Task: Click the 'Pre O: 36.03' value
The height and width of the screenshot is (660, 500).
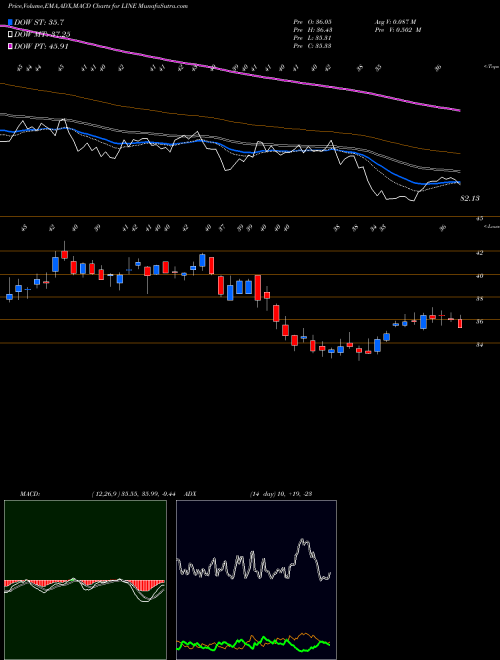Action: coord(312,22)
